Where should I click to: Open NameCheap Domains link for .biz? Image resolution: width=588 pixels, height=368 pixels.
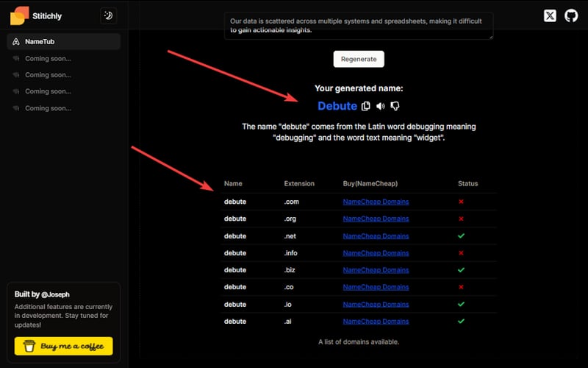[376, 270]
